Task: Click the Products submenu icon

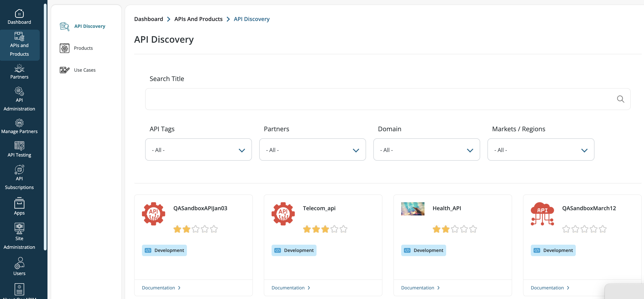Action: point(65,48)
